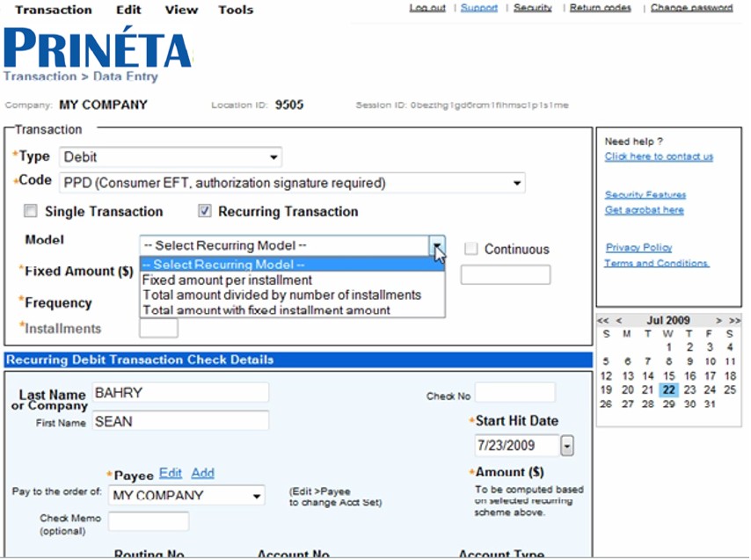Select day 31 in July calendar
The width and height of the screenshot is (751, 560).
(x=710, y=404)
